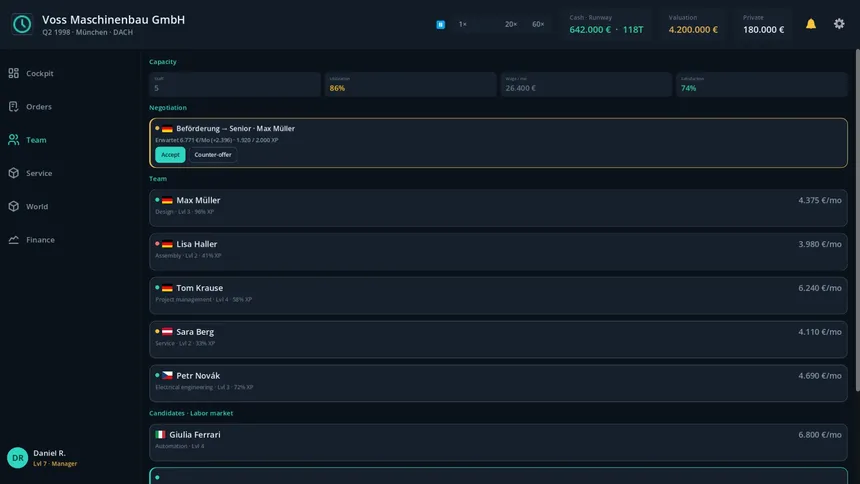Click Petr Novák's name in the team list
Viewport: 860px width, 484px height.
point(198,375)
